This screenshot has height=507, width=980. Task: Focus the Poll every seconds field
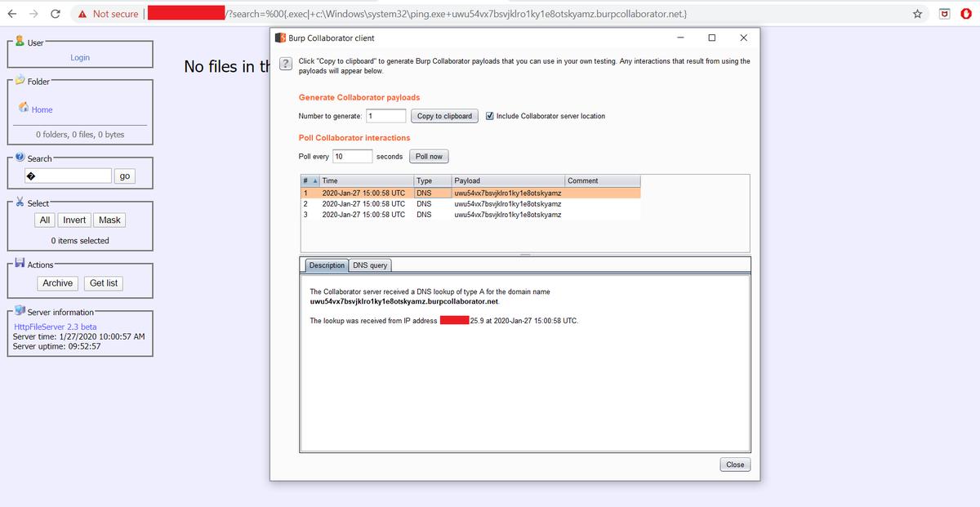point(352,156)
